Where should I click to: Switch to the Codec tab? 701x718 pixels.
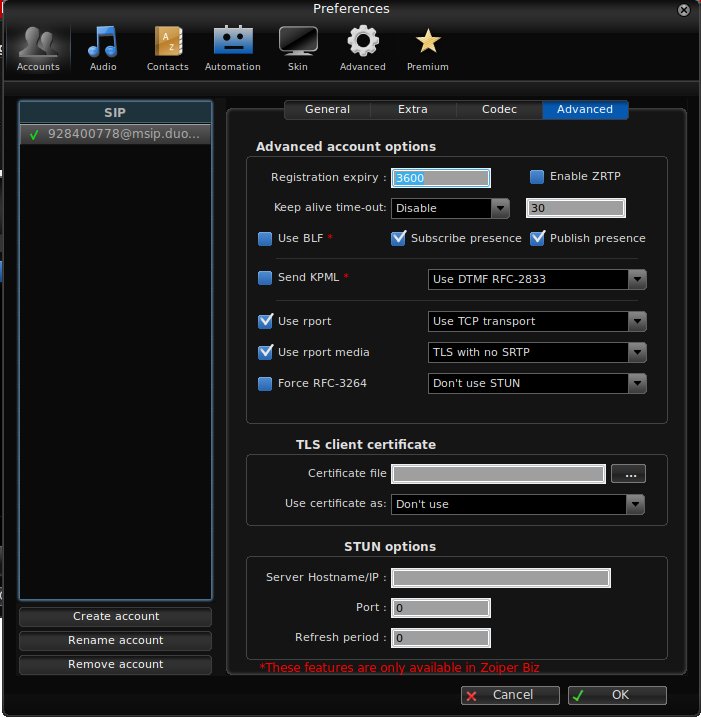pyautogui.click(x=499, y=109)
